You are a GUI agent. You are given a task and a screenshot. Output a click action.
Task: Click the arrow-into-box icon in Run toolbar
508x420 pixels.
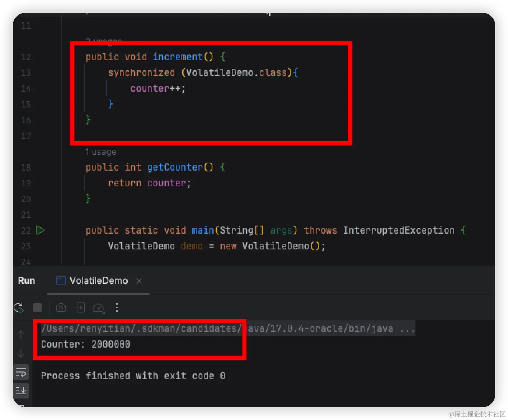click(80, 307)
